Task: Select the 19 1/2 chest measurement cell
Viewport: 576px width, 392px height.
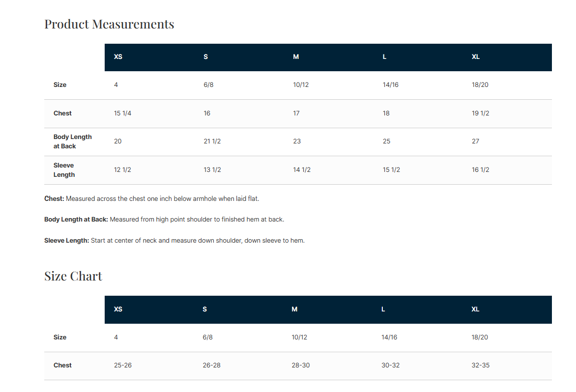Action: [x=481, y=113]
